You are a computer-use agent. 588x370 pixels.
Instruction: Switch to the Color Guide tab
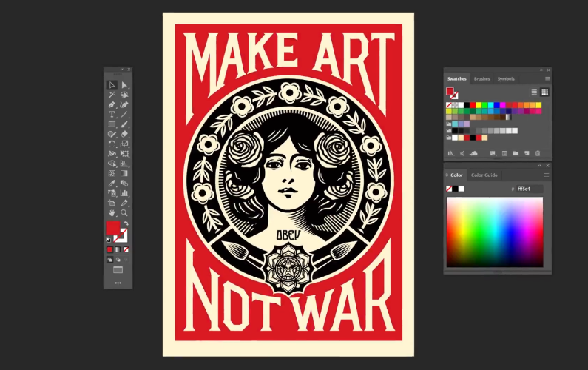484,175
